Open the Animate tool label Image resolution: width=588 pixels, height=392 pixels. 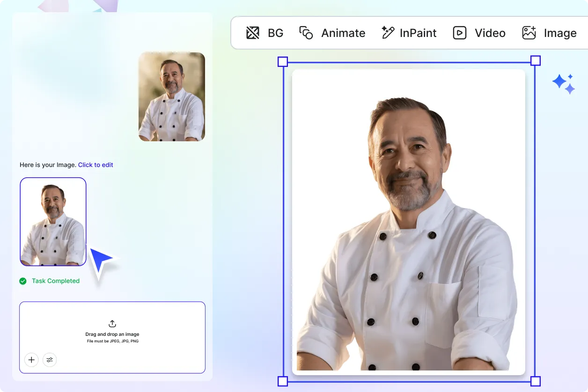343,33
